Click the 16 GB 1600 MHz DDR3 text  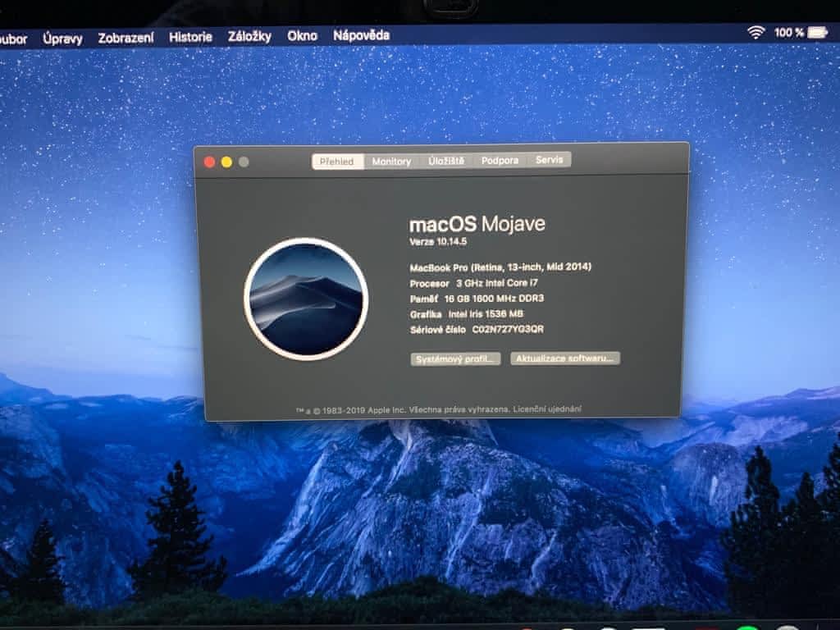[x=494, y=299]
